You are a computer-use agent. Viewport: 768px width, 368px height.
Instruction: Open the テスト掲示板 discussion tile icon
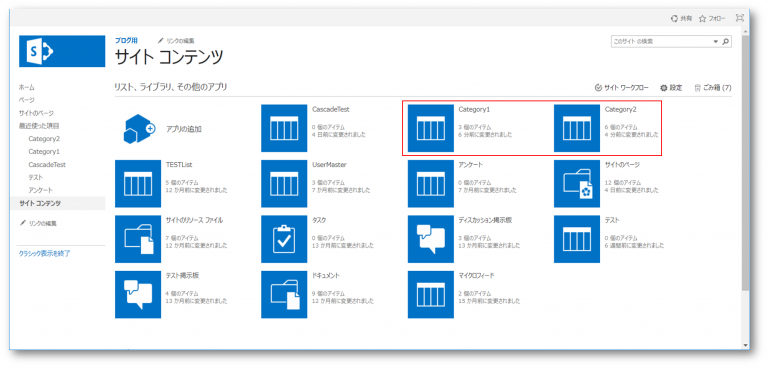coord(138,294)
